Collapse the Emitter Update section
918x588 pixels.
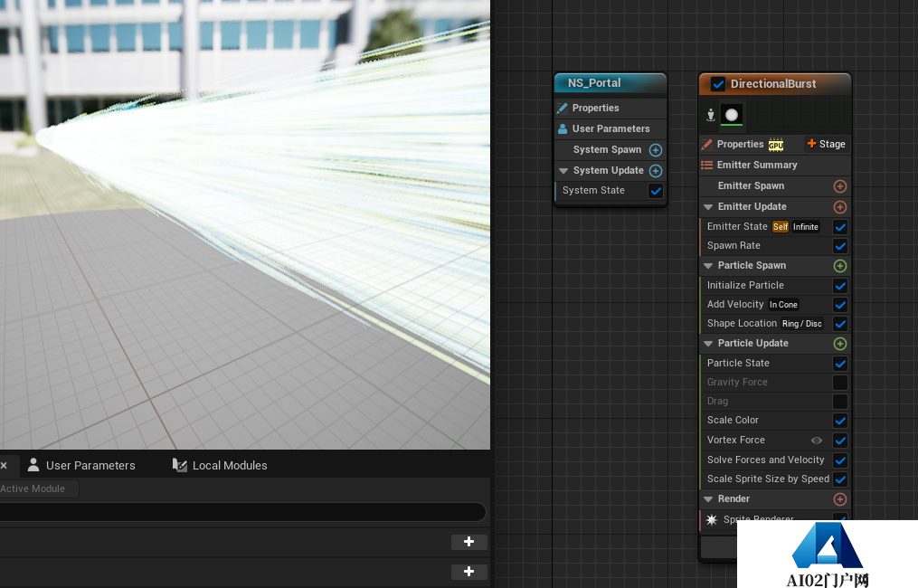[x=708, y=207]
